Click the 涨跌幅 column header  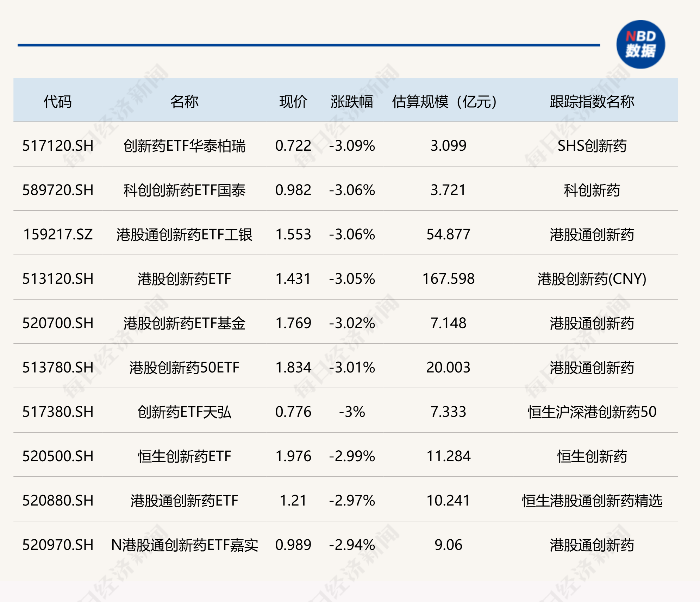coord(351,101)
